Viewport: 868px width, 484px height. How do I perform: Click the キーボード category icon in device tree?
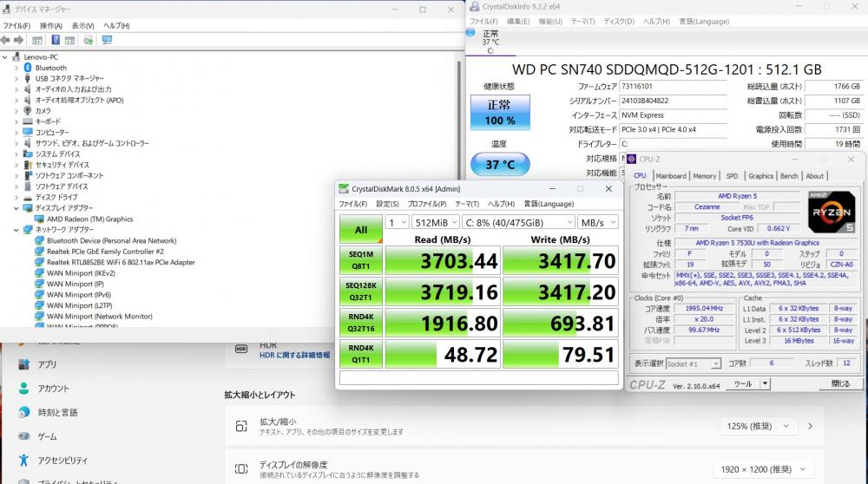tap(28, 121)
